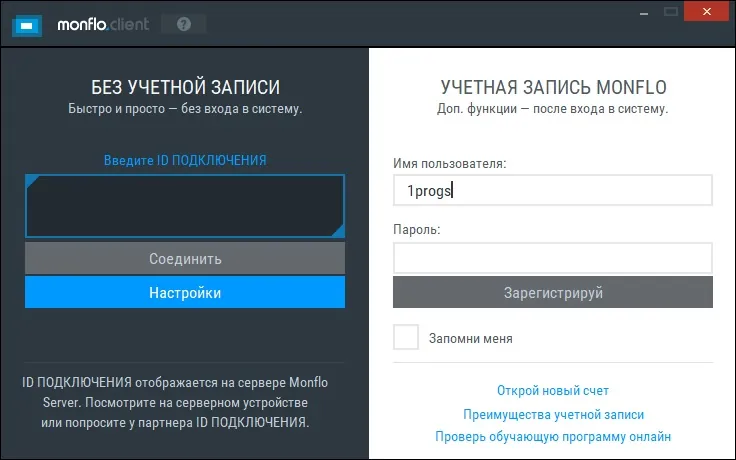Click the БЕЗ УЧЕТНОЙ ЗАПИСИ heading
This screenshot has width=736, height=460.
coord(185,87)
